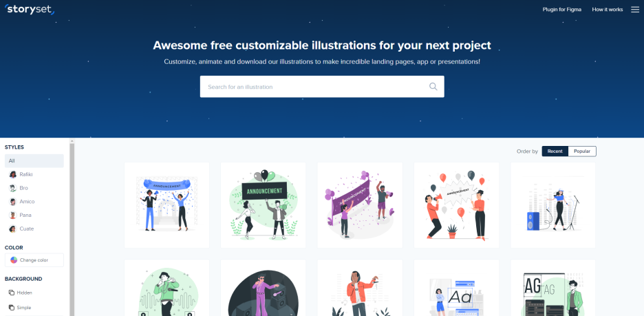Choose the Bro style label

point(24,188)
